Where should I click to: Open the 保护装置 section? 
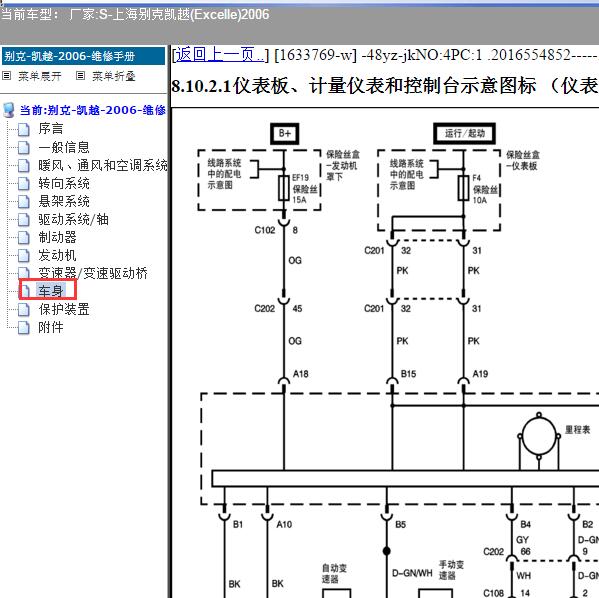64,309
